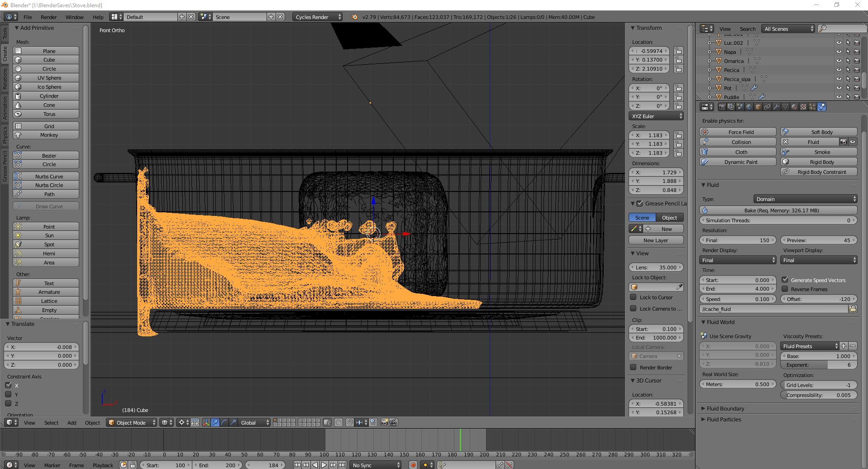Image resolution: width=868 pixels, height=469 pixels.
Task: Expand the Fluid Particles panel
Action: tap(724, 419)
